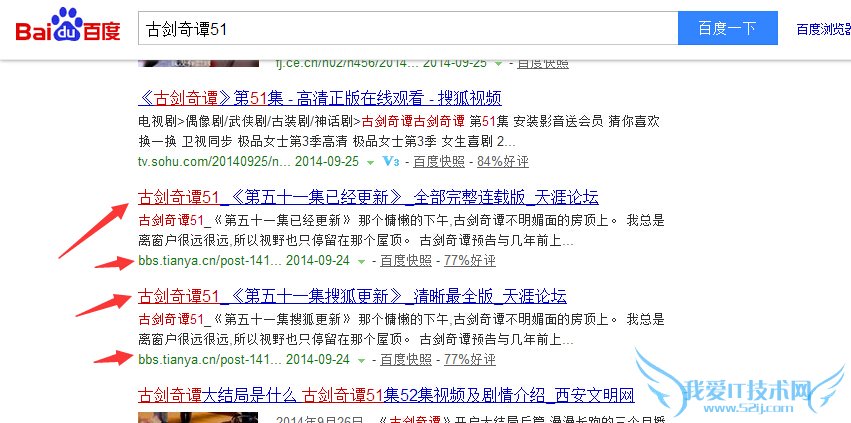Screen dimensions: 851x423
Task: Expand dropdown arrow in 已经更新 tianya result
Action: 361,262
